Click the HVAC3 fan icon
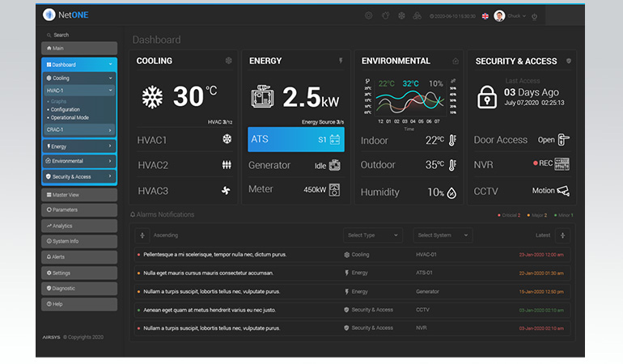623x364 pixels. coord(227,191)
